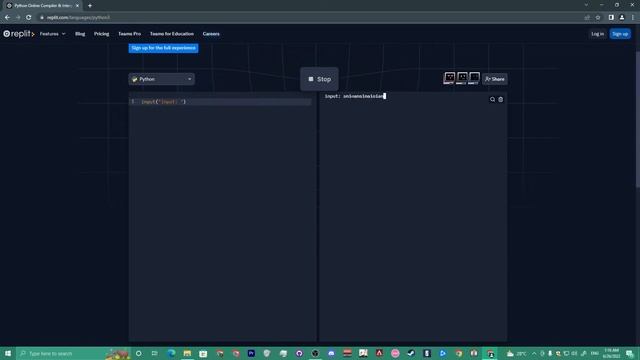Open Steam from taskbar

coord(411,353)
